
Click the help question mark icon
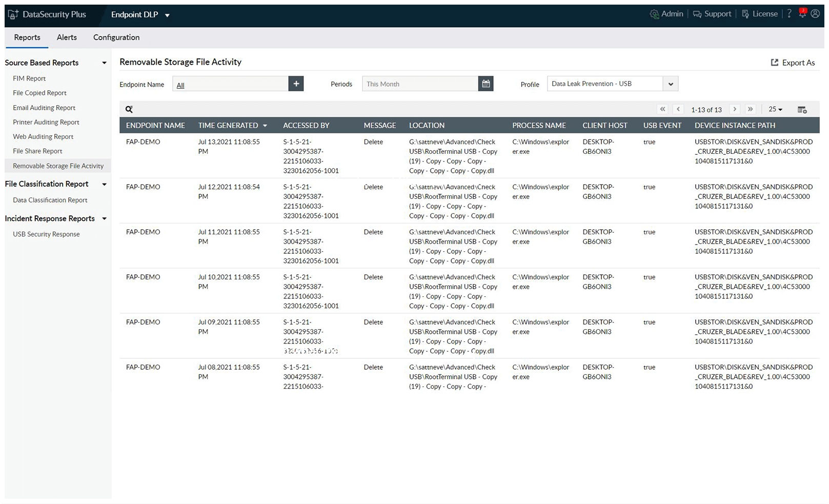pyautogui.click(x=790, y=14)
